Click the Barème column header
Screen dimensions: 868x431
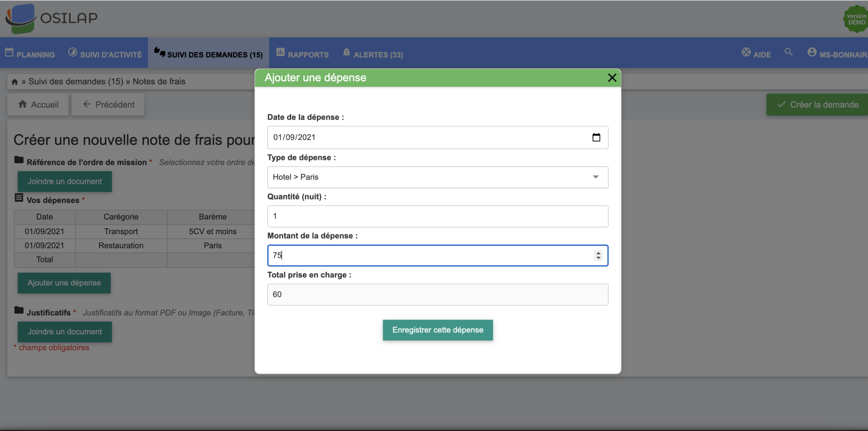pyautogui.click(x=213, y=217)
